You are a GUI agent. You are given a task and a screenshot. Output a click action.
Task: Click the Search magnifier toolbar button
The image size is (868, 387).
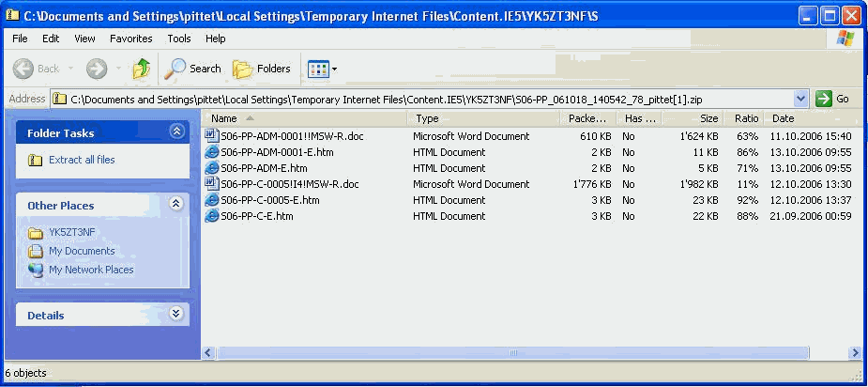point(192,69)
